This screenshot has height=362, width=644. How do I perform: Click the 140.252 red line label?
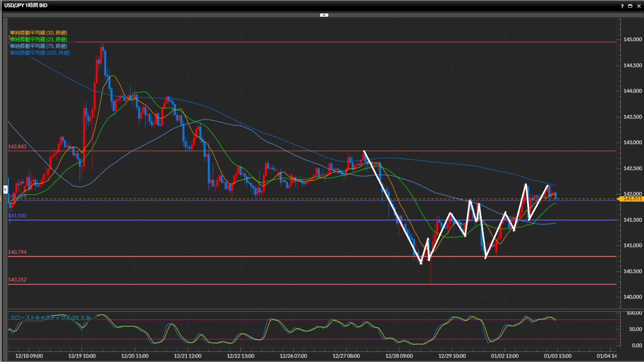pos(17,280)
